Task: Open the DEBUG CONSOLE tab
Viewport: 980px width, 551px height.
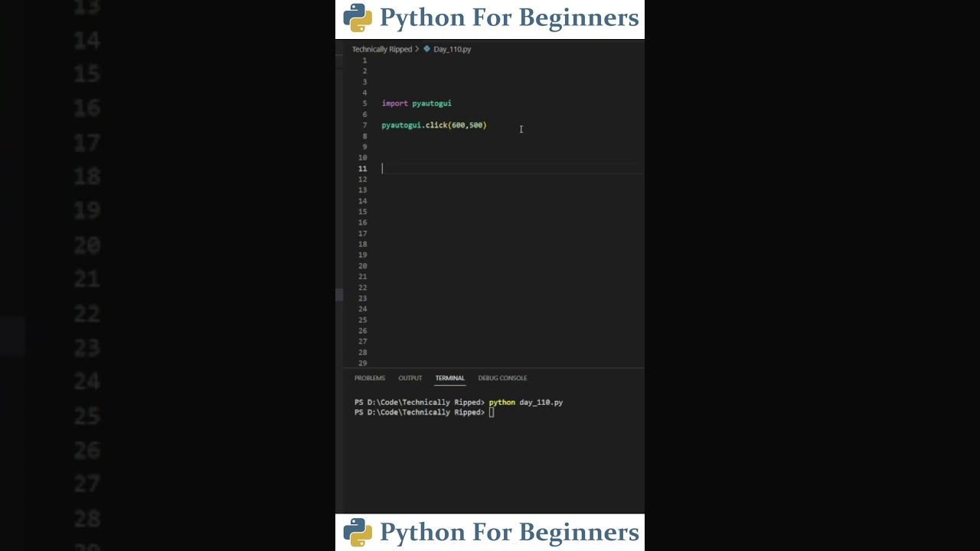Action: coord(502,378)
